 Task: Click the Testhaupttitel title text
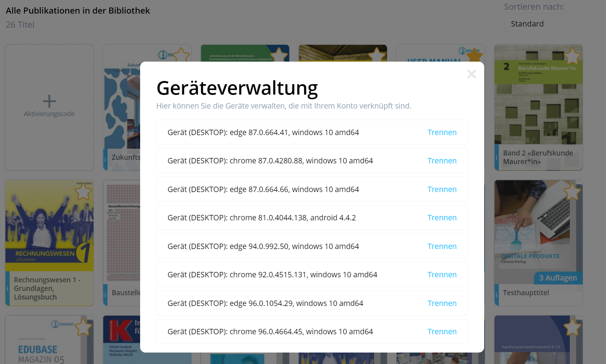tap(526, 293)
